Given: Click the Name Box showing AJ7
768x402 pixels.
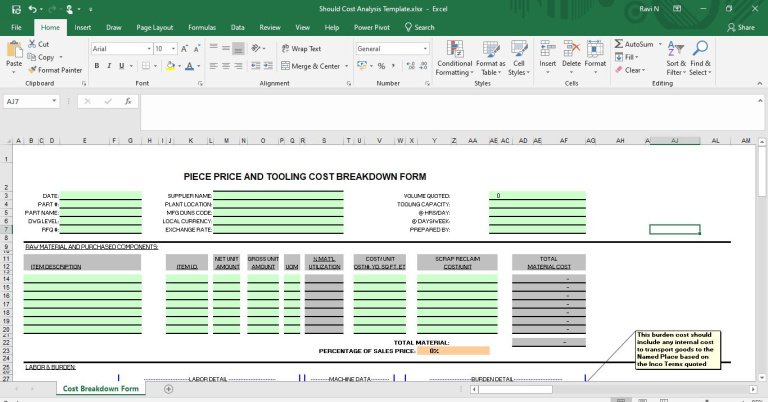Looking at the screenshot, I should click(31, 101).
